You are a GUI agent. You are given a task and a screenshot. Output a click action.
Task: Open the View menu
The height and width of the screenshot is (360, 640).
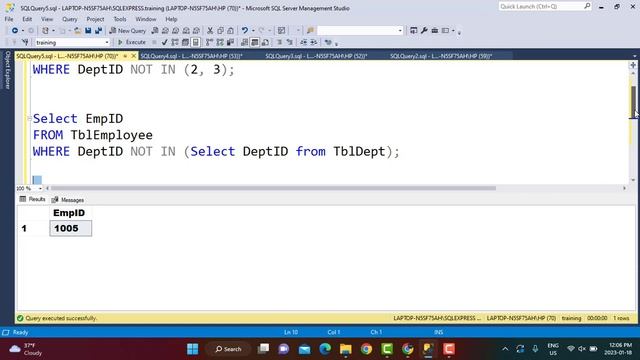[x=47, y=19]
